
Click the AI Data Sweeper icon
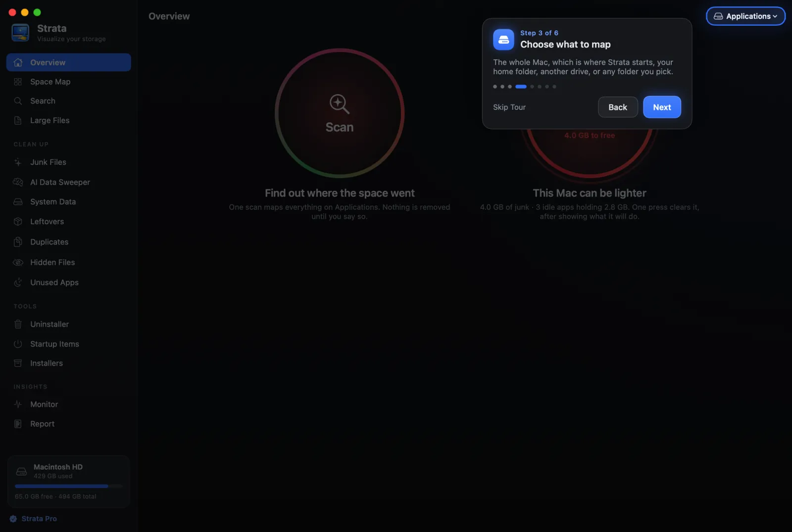point(18,182)
